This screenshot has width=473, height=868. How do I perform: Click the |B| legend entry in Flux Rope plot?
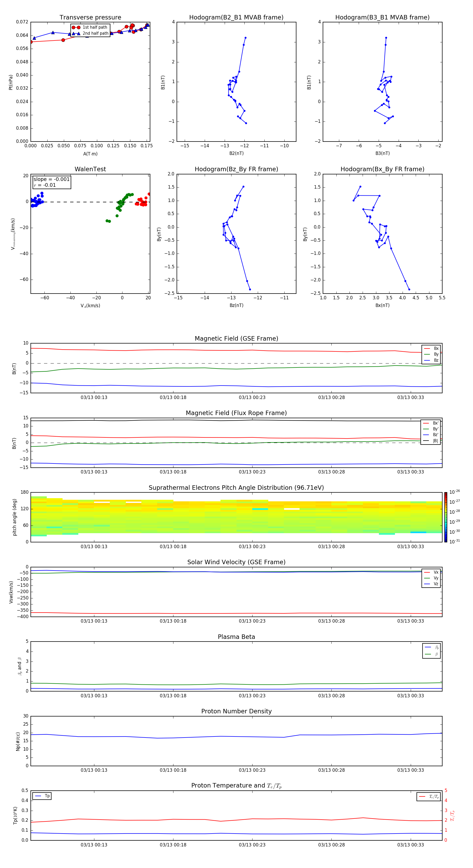point(431,441)
